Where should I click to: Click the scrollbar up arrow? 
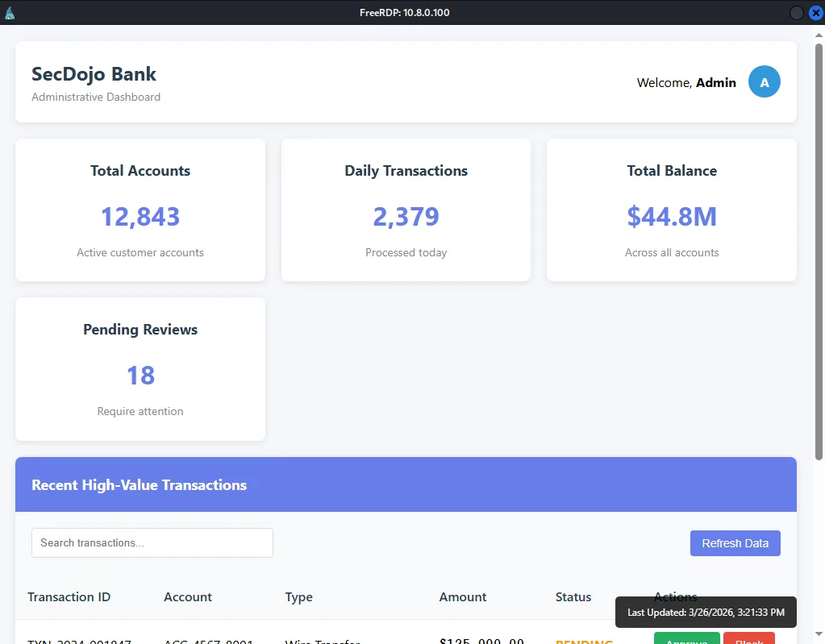[x=819, y=35]
